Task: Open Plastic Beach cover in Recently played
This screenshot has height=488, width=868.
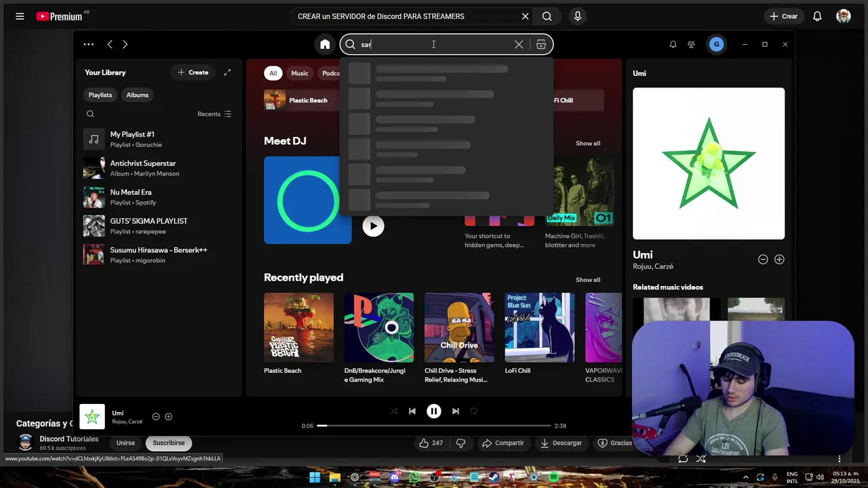Action: [298, 327]
